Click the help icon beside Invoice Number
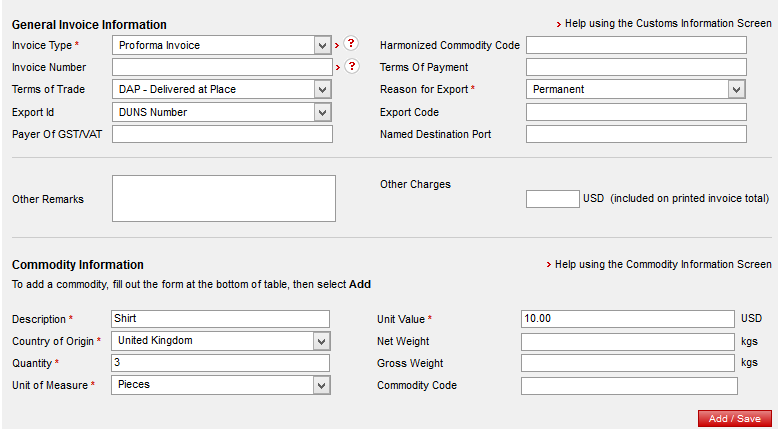Screen dimensions: 778x429 351,67
